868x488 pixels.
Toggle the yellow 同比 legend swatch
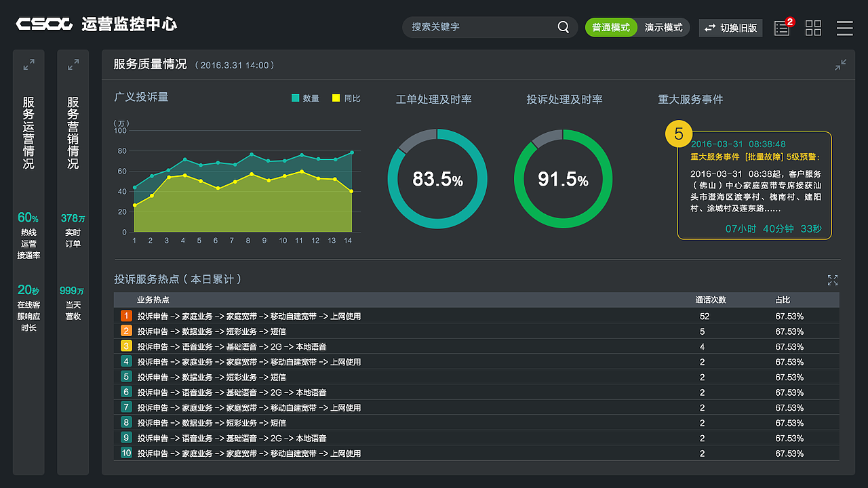(x=336, y=98)
